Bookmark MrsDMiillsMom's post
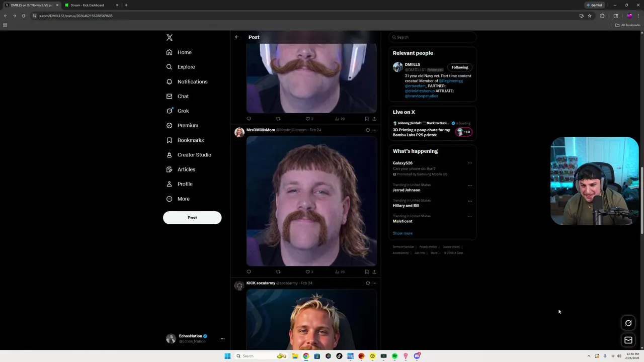 coord(366,271)
